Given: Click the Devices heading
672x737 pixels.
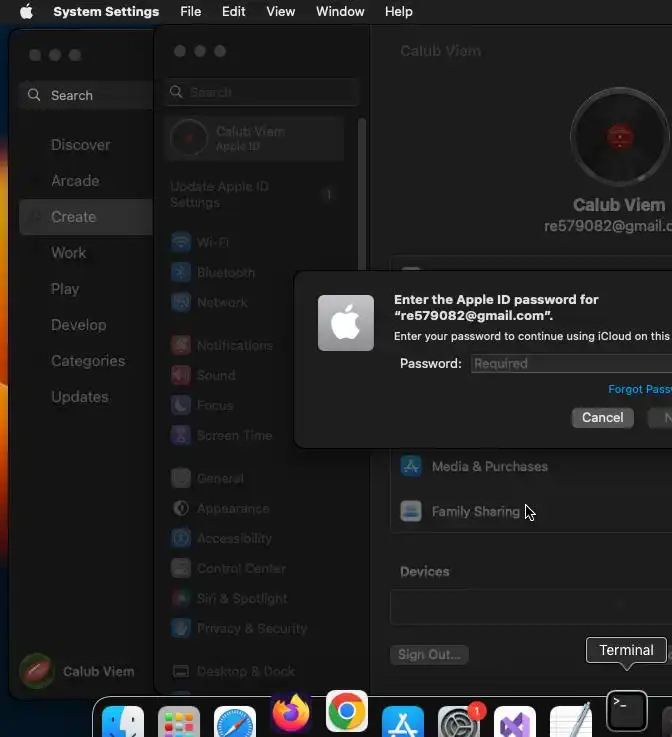Looking at the screenshot, I should click(x=425, y=572).
